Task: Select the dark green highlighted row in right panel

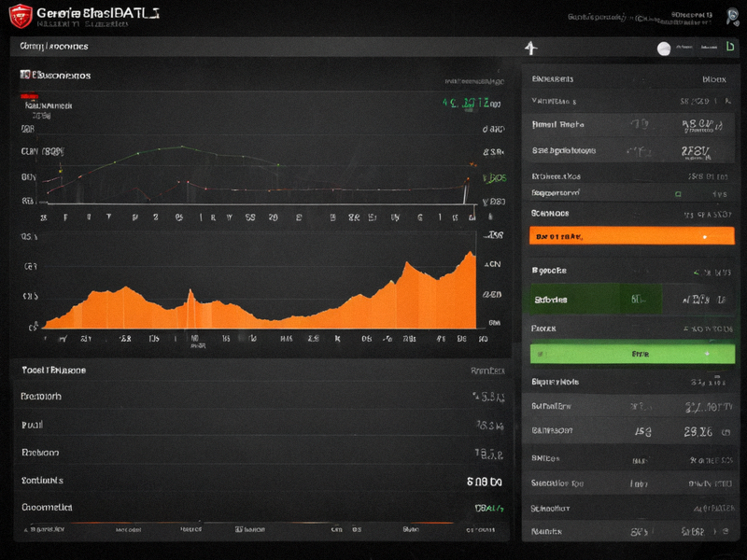Action: point(596,299)
